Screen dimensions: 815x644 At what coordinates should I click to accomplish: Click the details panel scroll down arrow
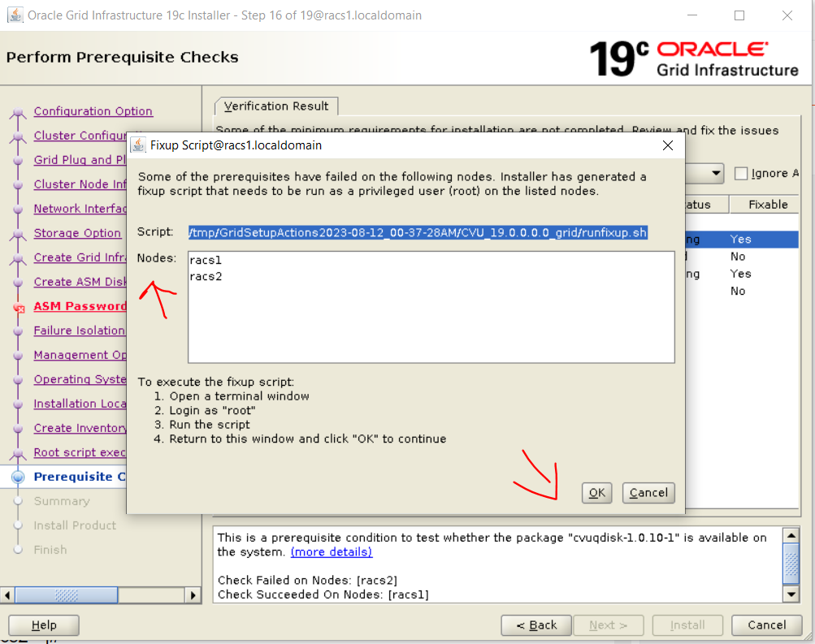[x=791, y=594]
